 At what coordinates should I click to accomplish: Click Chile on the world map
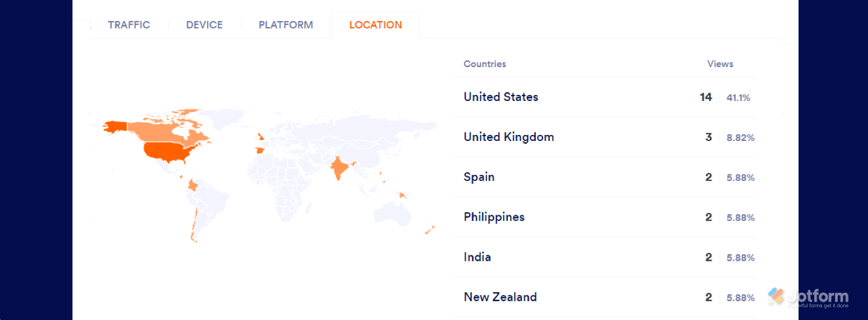coord(192,224)
